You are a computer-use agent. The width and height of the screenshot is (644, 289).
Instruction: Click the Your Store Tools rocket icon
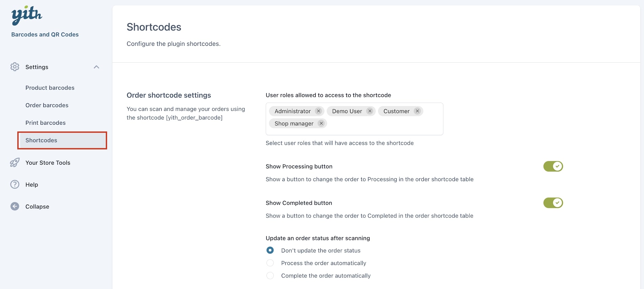(x=15, y=163)
